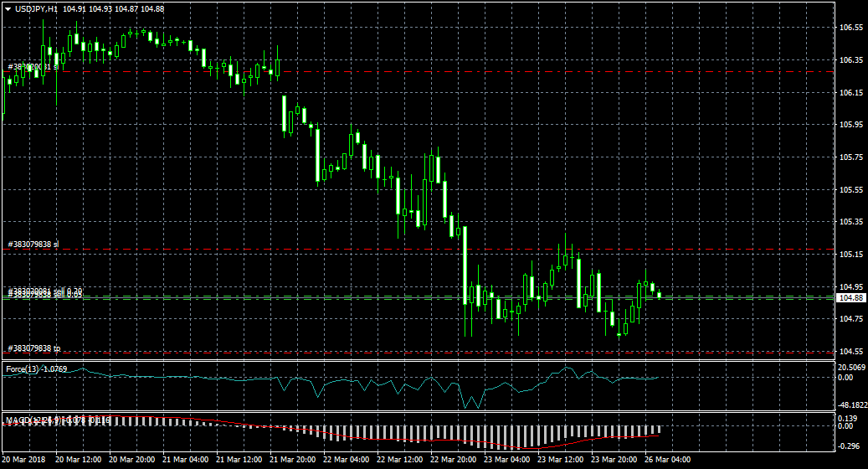Select the #383079838 sl order label

[x=33, y=245]
